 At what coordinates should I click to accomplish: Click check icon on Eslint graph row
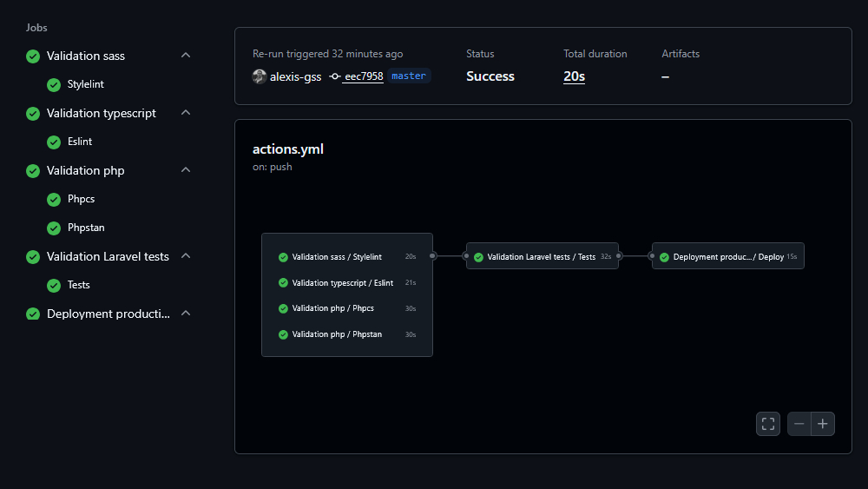283,283
